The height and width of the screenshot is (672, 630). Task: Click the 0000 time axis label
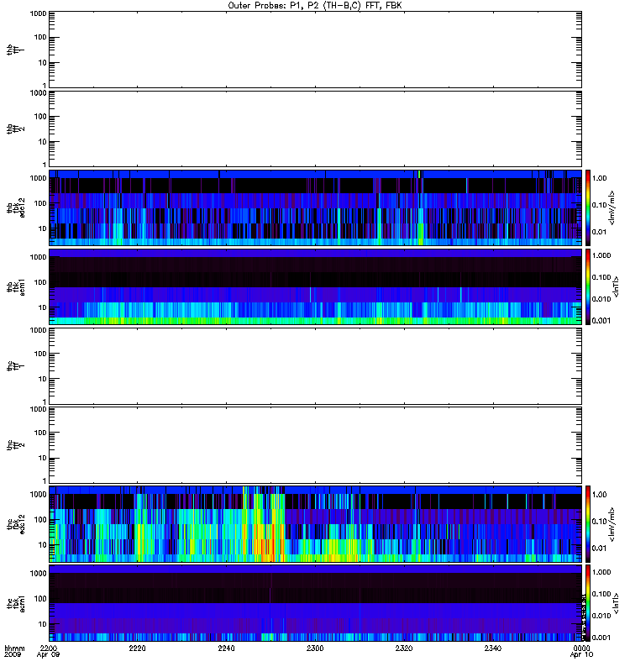pos(581,648)
